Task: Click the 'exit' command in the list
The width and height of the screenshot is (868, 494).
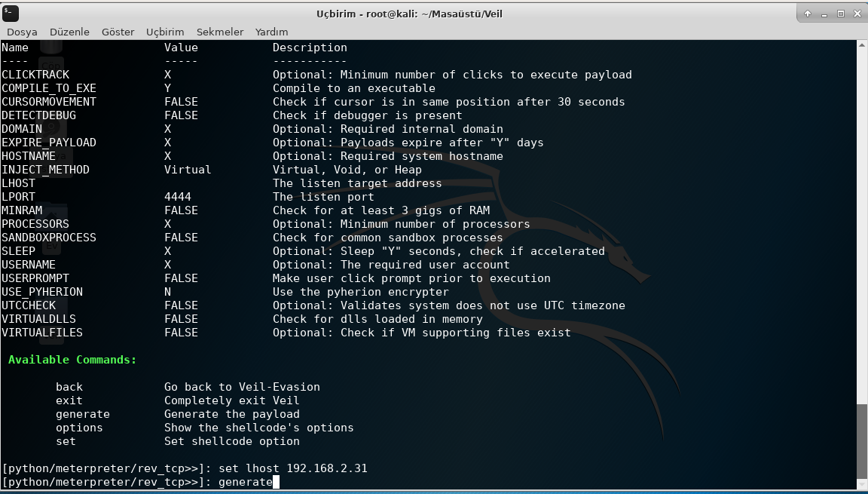Action: click(x=69, y=400)
